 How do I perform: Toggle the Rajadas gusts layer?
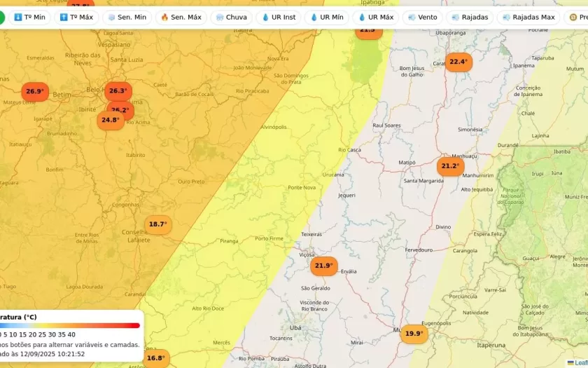pos(470,17)
